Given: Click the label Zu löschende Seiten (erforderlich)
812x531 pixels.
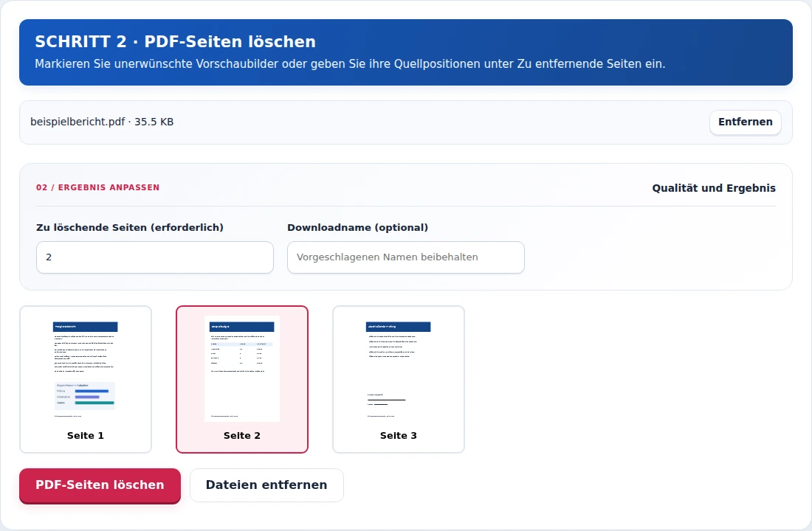Looking at the screenshot, I should tap(130, 228).
